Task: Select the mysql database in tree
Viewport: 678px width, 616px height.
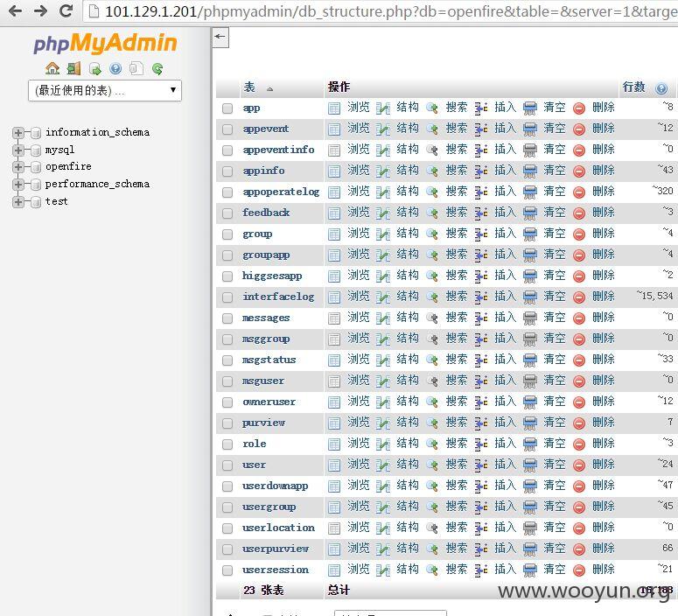Action: [x=59, y=150]
